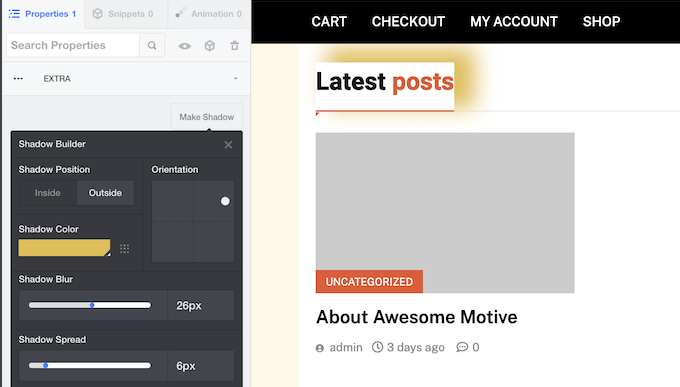Click the cube snippet icon in toolbar
The height and width of the screenshot is (387, 680).
tap(210, 46)
